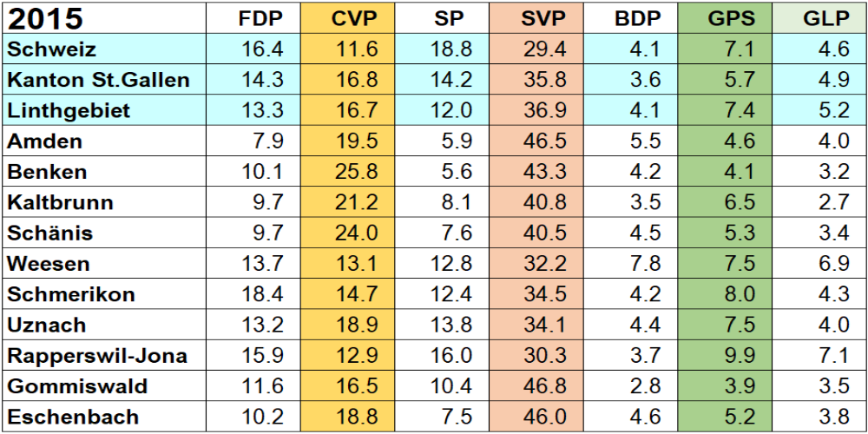
Task: Click the GLP column header
Action: pyautogui.click(x=825, y=18)
